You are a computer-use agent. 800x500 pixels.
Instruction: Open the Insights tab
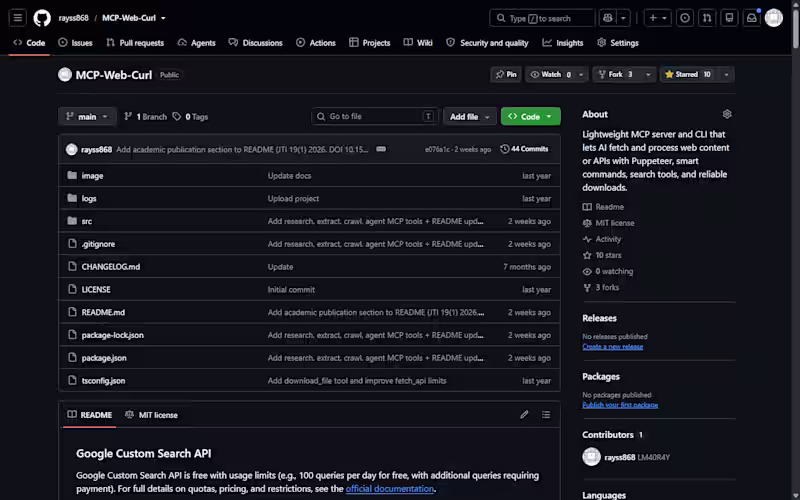coord(563,43)
